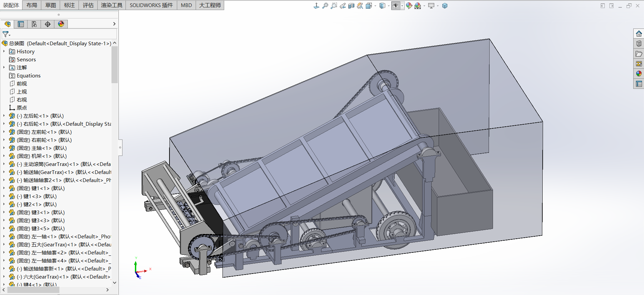The width and height of the screenshot is (644, 295).
Task: Switch to the 布局 tab
Action: pos(32,5)
